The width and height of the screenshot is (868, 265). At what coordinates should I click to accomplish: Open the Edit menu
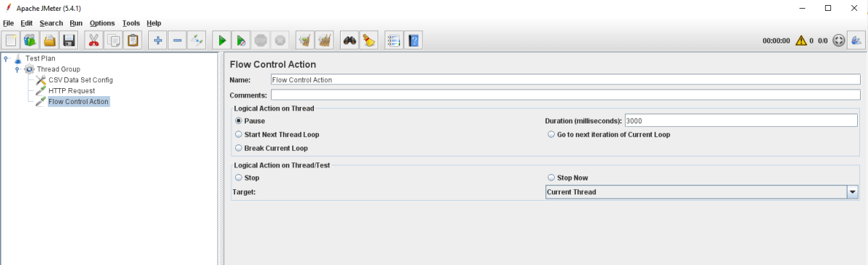point(27,23)
